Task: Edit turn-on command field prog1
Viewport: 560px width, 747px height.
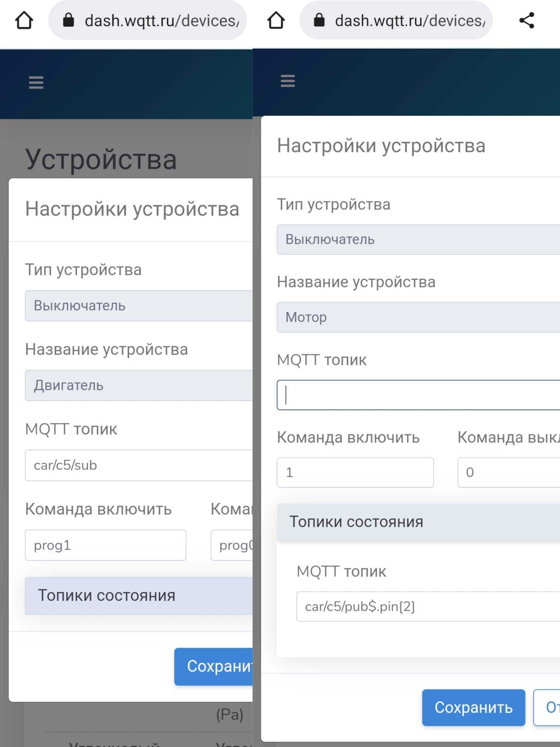Action: [105, 545]
